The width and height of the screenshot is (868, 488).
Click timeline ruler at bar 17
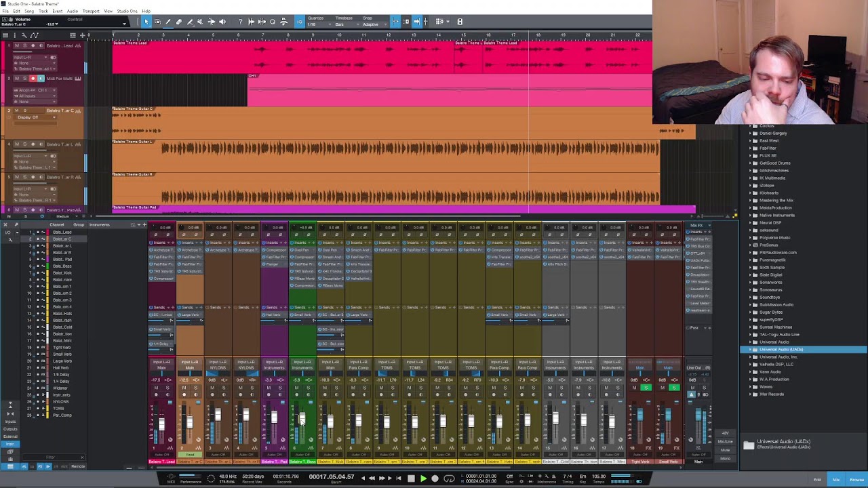(x=513, y=35)
